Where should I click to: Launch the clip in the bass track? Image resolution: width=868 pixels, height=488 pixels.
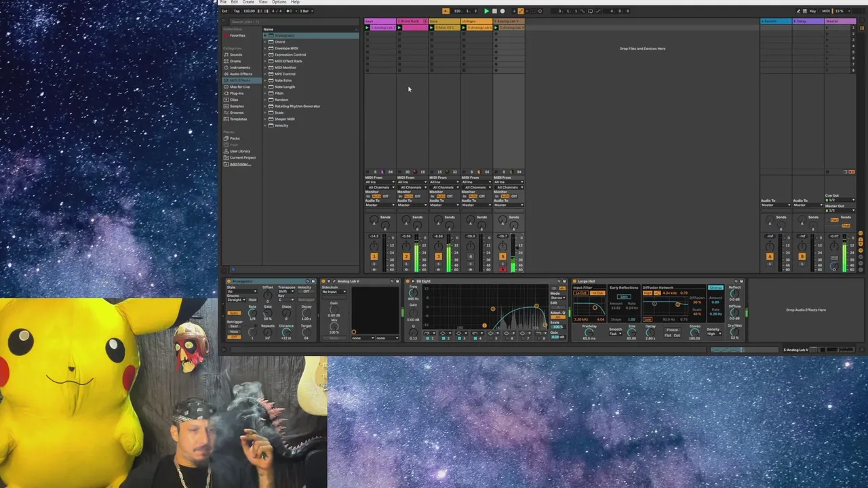click(x=431, y=28)
